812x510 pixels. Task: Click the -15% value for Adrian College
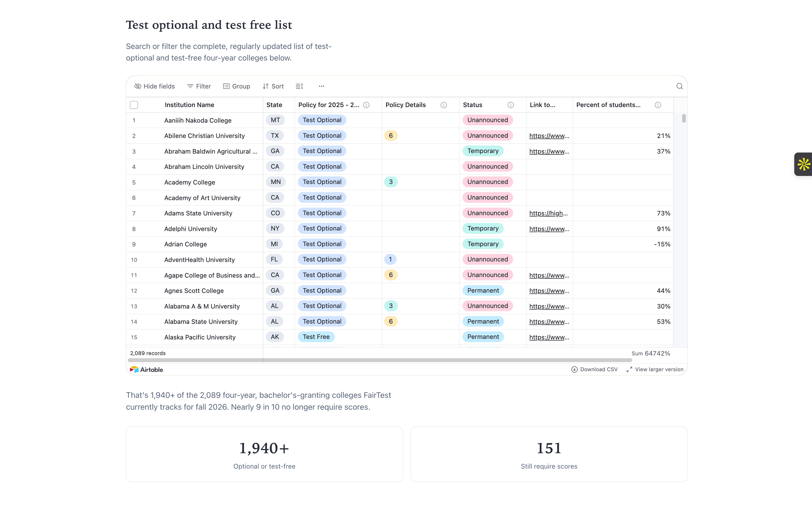tap(662, 245)
